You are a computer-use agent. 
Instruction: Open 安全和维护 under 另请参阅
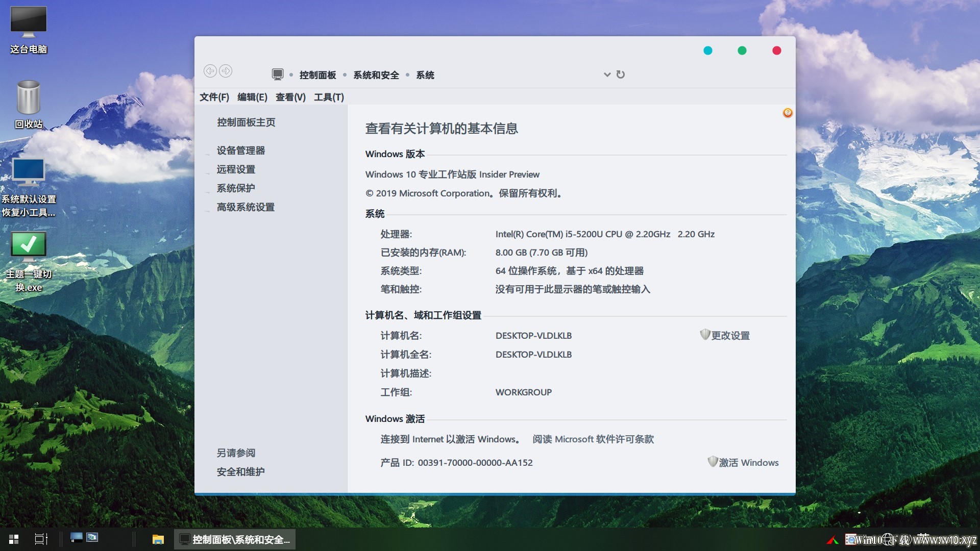[240, 472]
